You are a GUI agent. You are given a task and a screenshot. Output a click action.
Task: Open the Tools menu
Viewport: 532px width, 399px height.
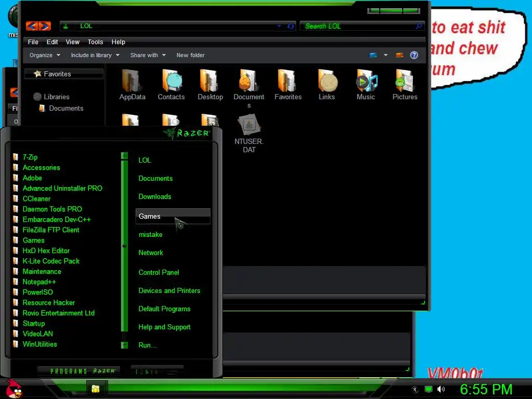[96, 42]
